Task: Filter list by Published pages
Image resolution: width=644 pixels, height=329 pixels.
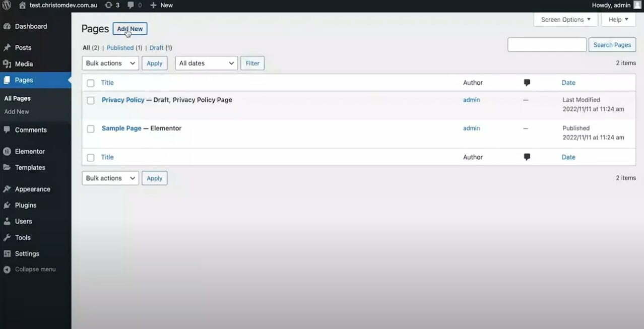Action: click(x=120, y=47)
